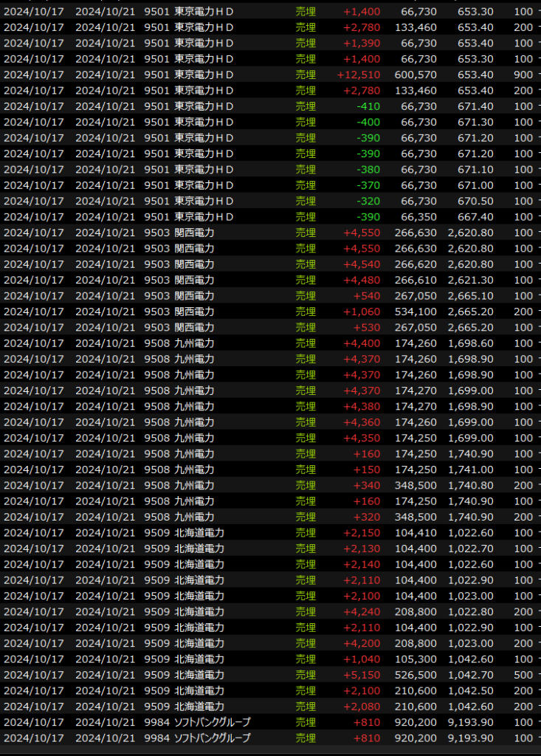This screenshot has width=541, height=756.
Task: Click the +1,390 profit value
Action: point(362,43)
